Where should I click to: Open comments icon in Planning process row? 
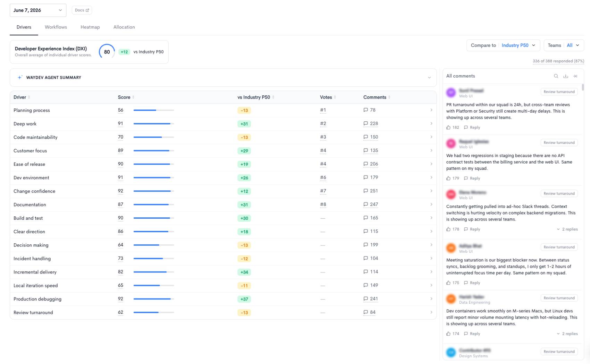pos(365,110)
